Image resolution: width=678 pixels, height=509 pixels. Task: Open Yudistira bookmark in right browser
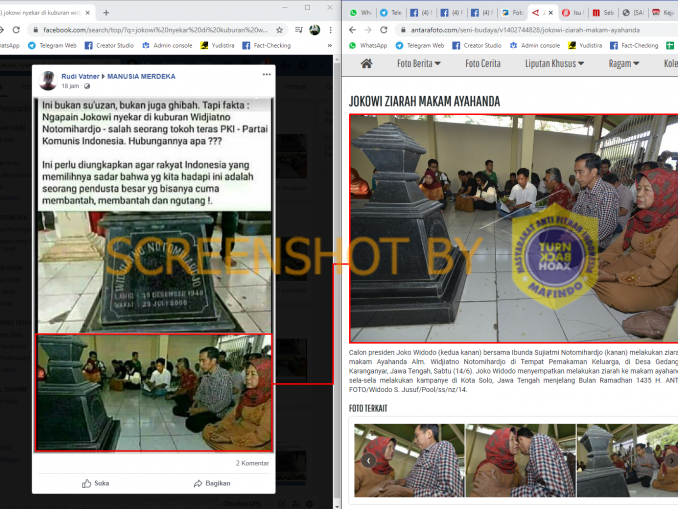(x=585, y=45)
